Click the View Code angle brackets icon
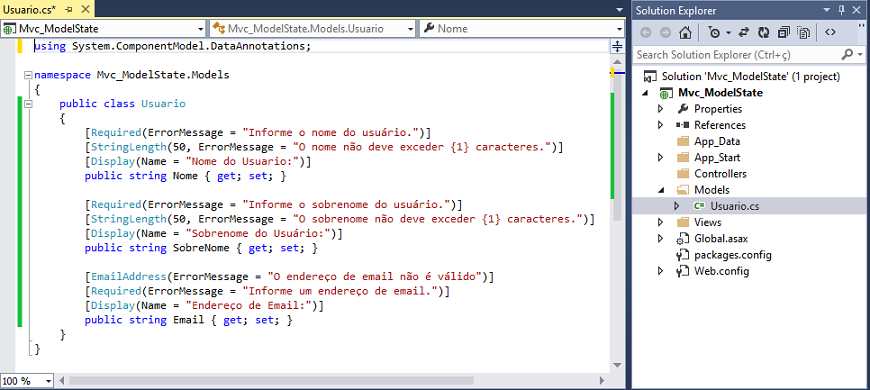This screenshot has width=870, height=390. tap(830, 32)
